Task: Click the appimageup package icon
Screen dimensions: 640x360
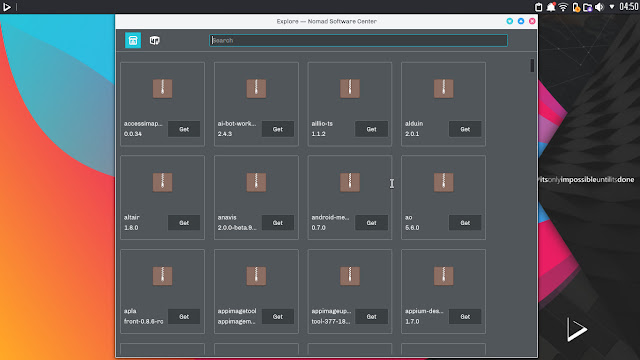Action: [350, 276]
